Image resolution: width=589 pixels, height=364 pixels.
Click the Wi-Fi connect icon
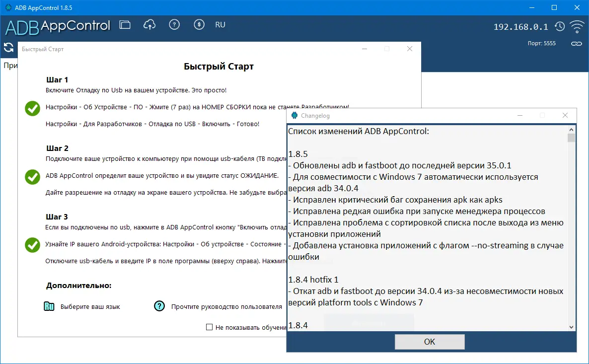click(x=577, y=26)
